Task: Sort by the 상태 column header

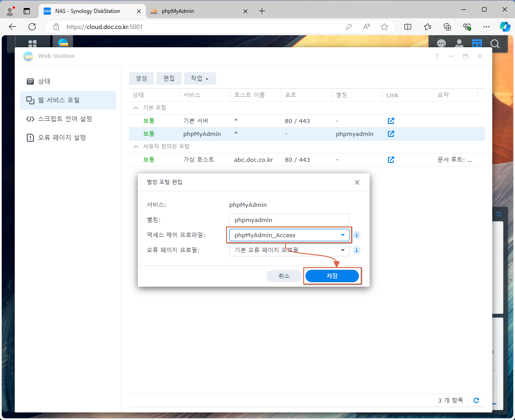Action: point(154,95)
